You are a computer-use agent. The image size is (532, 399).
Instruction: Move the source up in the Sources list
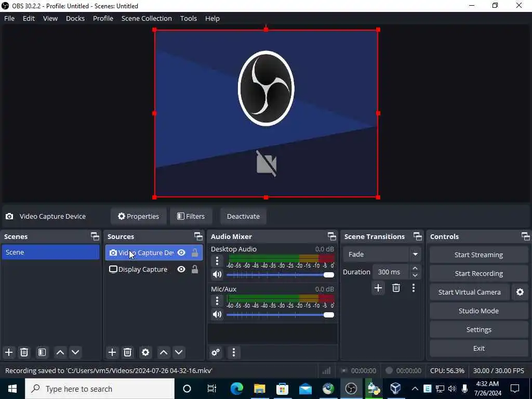[164, 352]
